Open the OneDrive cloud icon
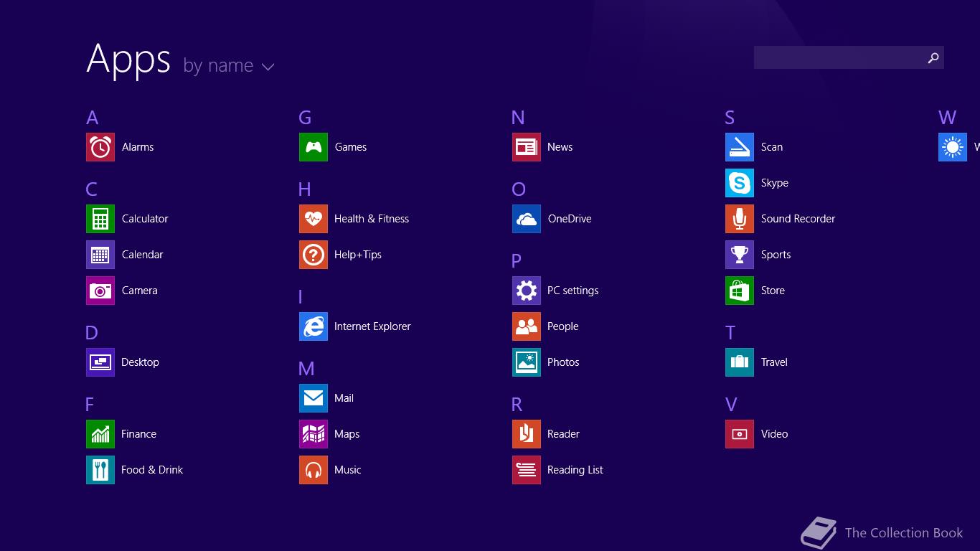Viewport: 980px width, 551px height. point(527,219)
